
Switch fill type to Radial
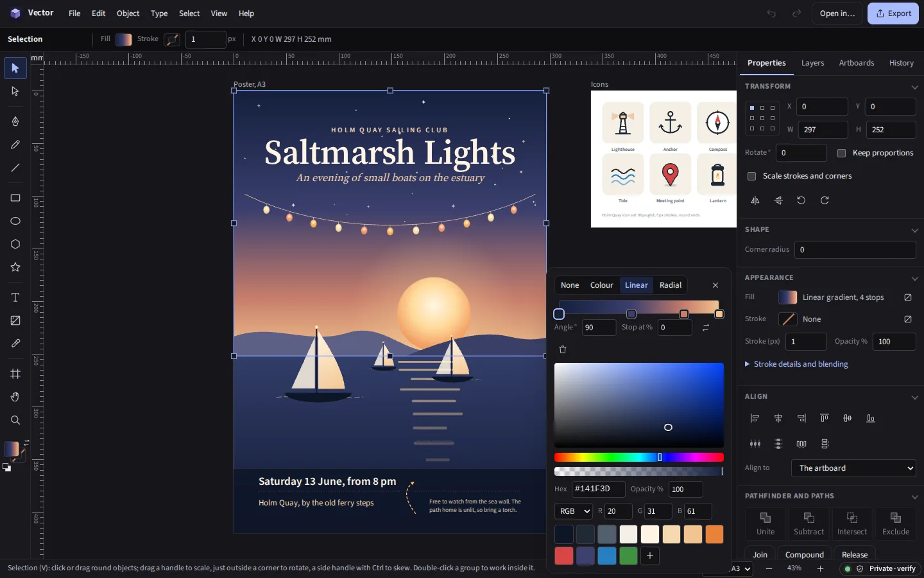click(x=671, y=285)
